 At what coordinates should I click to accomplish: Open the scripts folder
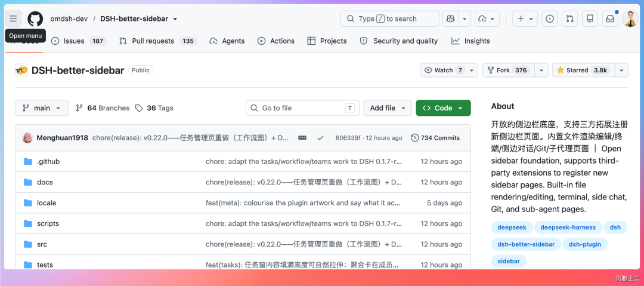point(48,223)
